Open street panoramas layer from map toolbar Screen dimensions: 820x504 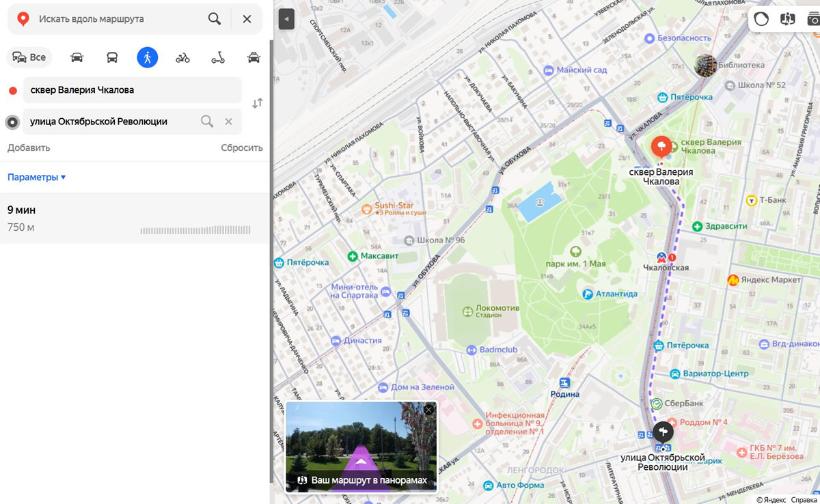(788, 19)
